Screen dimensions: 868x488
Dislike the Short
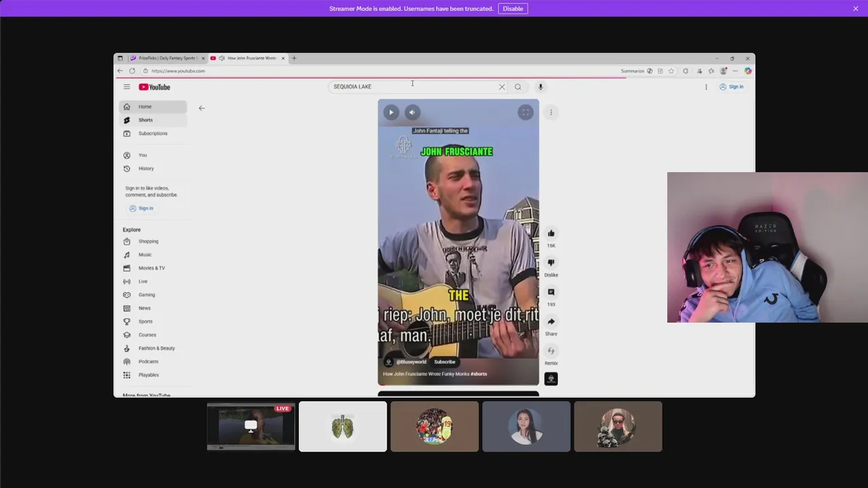[x=551, y=262]
